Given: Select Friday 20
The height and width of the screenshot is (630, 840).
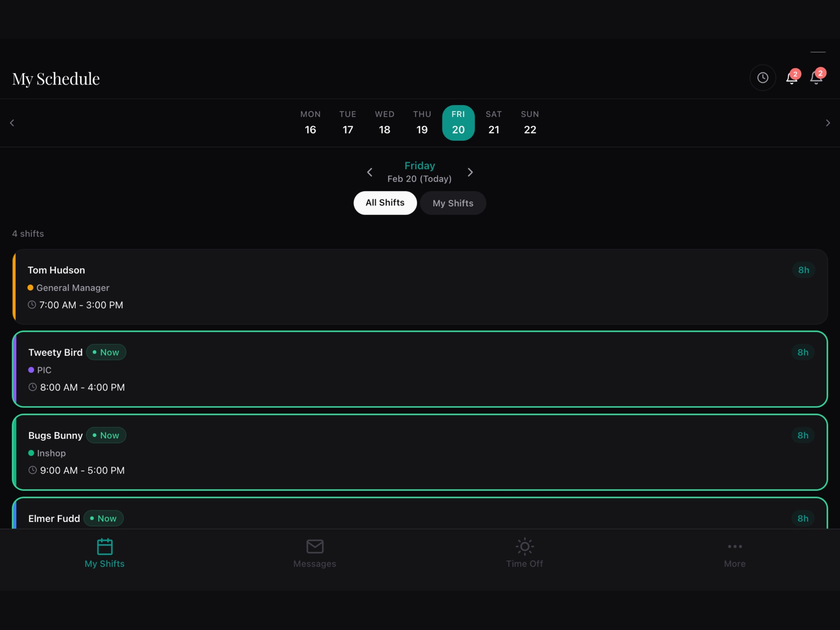Looking at the screenshot, I should coord(458,123).
